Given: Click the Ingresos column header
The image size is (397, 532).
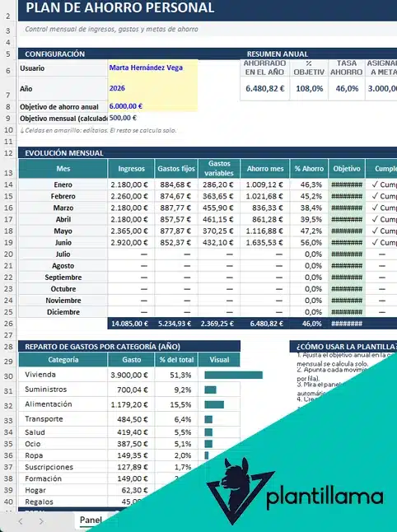Looking at the screenshot, I should pos(131,169).
